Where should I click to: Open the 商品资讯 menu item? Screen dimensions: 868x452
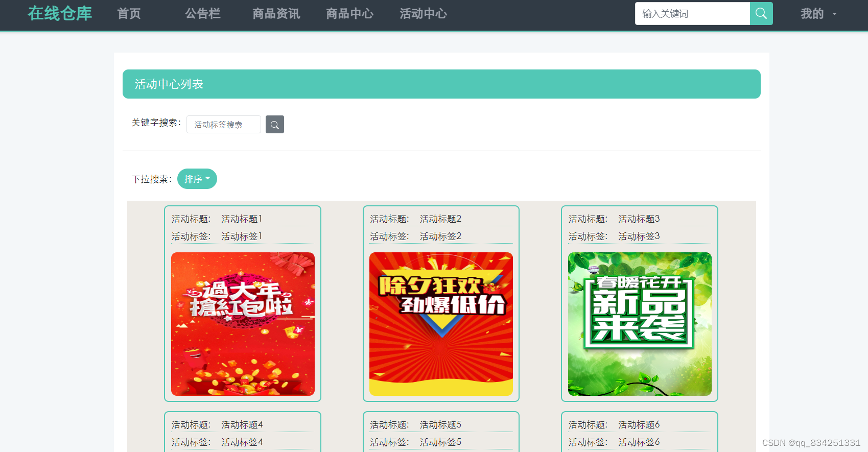pyautogui.click(x=276, y=14)
